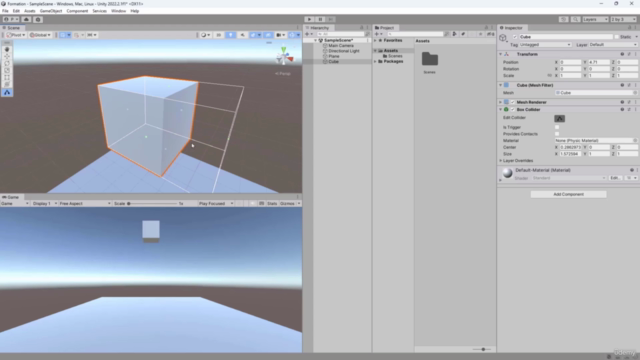This screenshot has width=640, height=360.
Task: Open the Window menu
Action: (x=118, y=11)
